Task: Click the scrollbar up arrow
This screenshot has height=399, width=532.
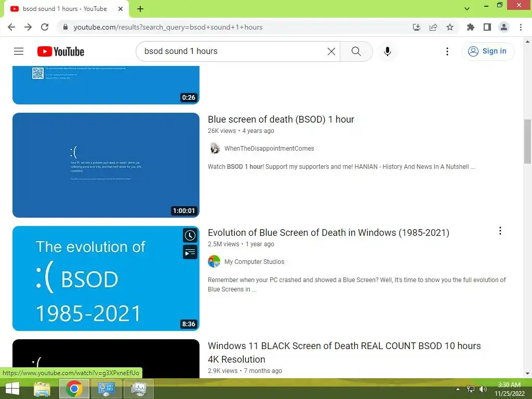Action: click(528, 42)
